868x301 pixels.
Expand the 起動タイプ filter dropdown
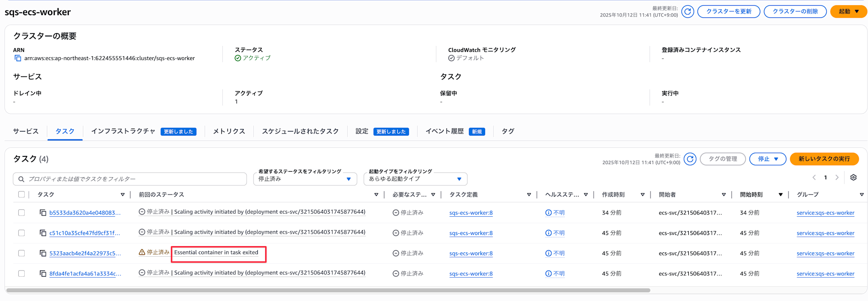415,179
